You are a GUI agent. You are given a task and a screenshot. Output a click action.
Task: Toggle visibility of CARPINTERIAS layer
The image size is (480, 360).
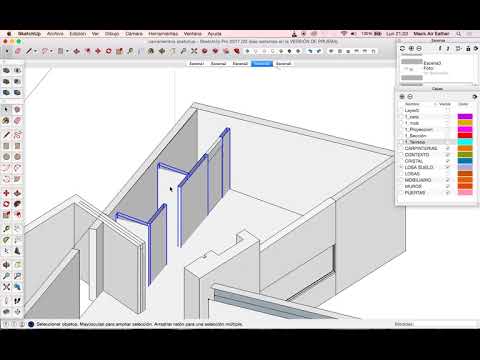[447, 148]
